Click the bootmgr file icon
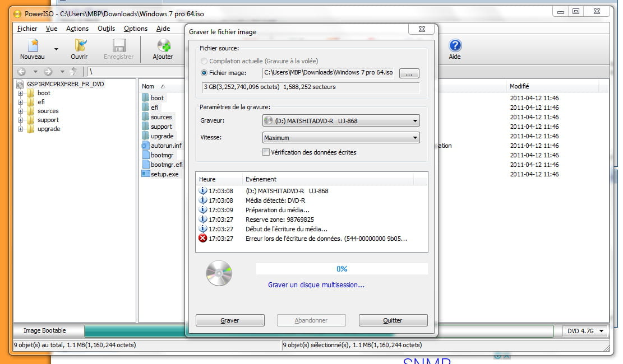Screen dimensions: 623x364 [x=145, y=155]
